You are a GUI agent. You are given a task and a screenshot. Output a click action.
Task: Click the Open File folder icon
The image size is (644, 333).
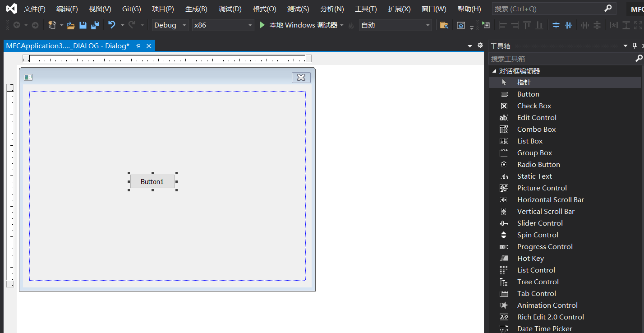pos(70,25)
